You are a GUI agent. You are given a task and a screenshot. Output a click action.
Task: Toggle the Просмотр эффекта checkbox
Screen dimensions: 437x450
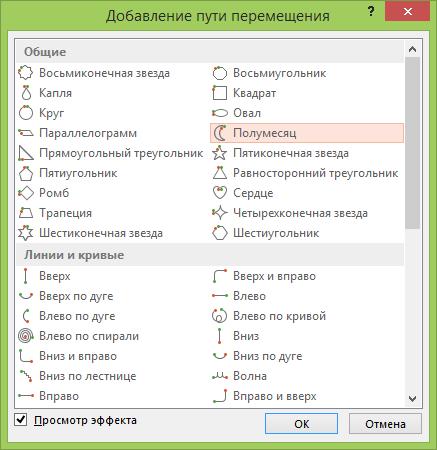[21, 420]
